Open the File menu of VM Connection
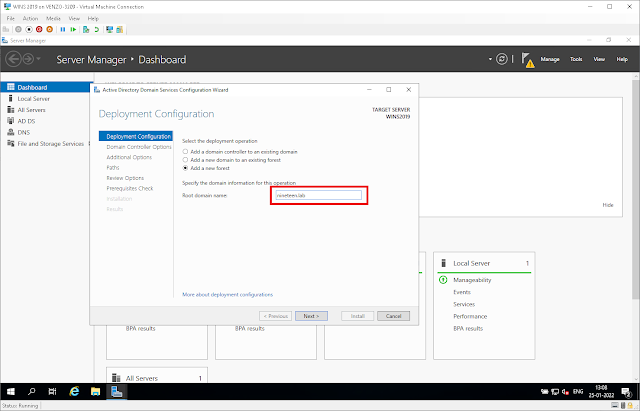 [11, 18]
